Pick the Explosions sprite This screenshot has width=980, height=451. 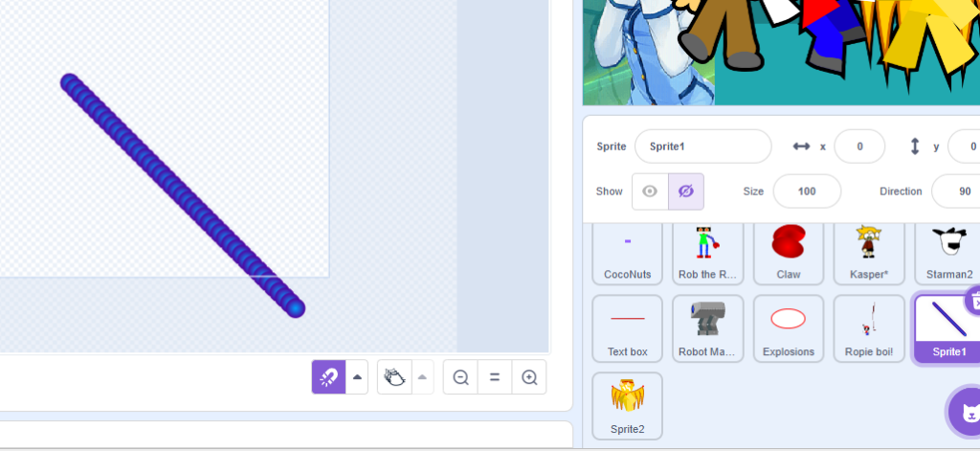click(788, 328)
